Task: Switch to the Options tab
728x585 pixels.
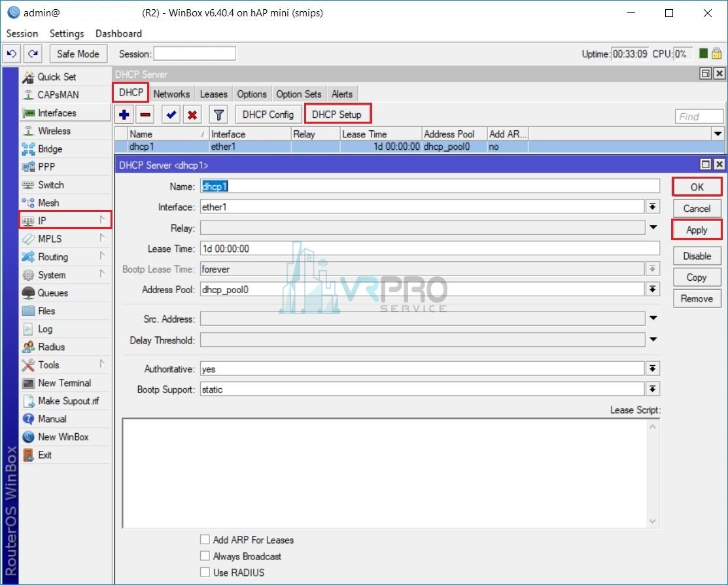Action: coord(252,94)
